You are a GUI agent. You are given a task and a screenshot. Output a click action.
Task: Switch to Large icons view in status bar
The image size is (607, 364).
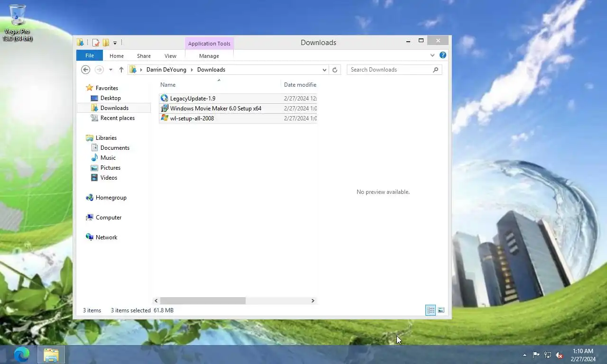pyautogui.click(x=441, y=310)
